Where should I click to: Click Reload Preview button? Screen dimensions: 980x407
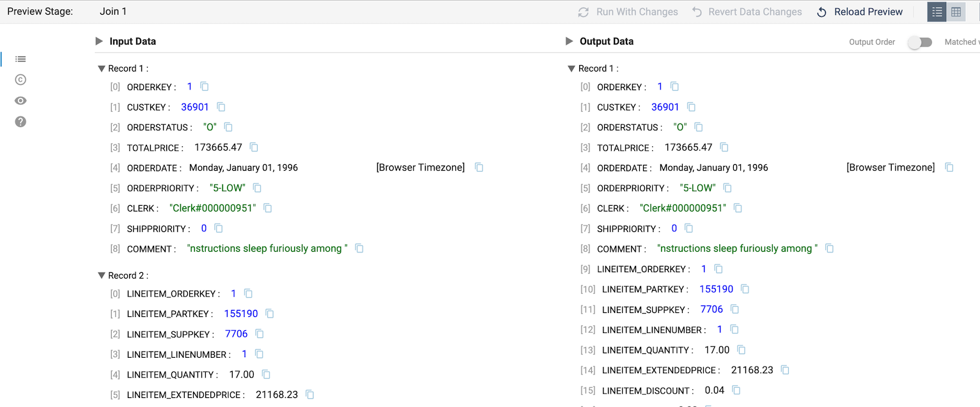pyautogui.click(x=860, y=12)
